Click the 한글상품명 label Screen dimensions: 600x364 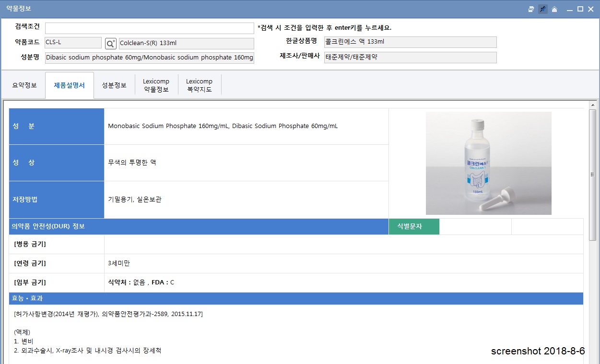pyautogui.click(x=301, y=41)
